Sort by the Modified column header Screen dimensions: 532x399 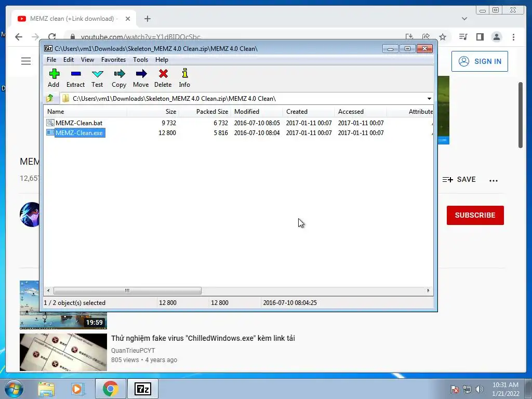(x=257, y=112)
